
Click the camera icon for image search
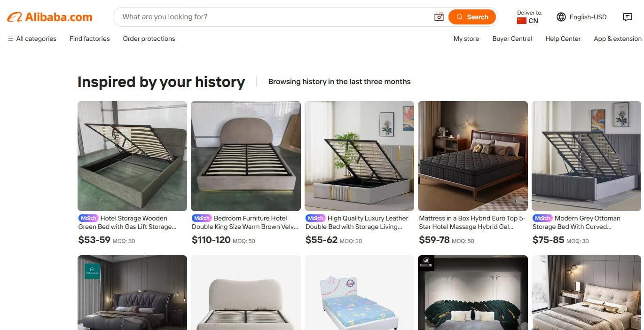point(439,16)
